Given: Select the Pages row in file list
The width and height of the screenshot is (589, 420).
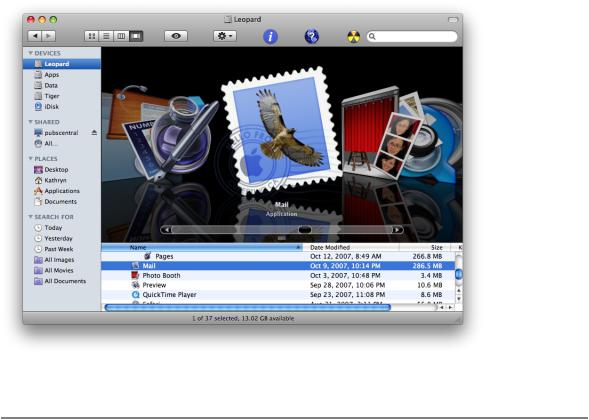Looking at the screenshot, I should [278, 257].
